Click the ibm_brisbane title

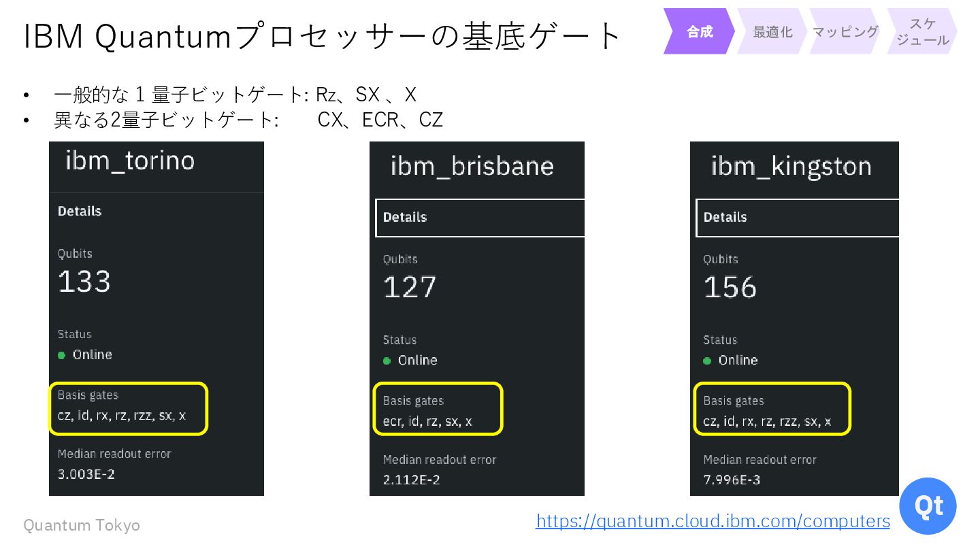(x=472, y=166)
